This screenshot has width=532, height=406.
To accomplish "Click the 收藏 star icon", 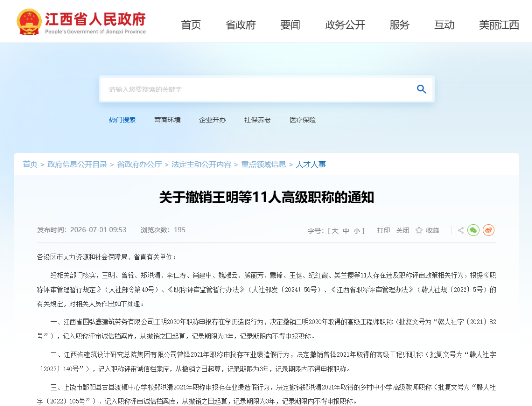I will 419,230.
